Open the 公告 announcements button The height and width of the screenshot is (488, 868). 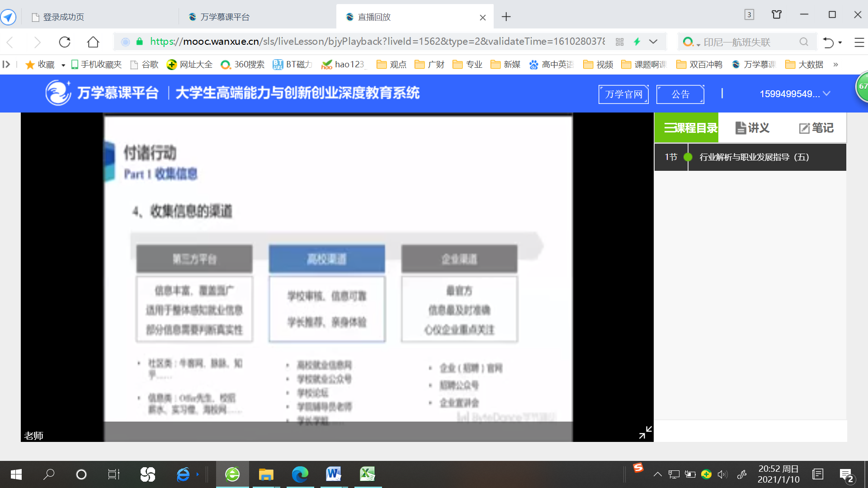click(x=680, y=94)
